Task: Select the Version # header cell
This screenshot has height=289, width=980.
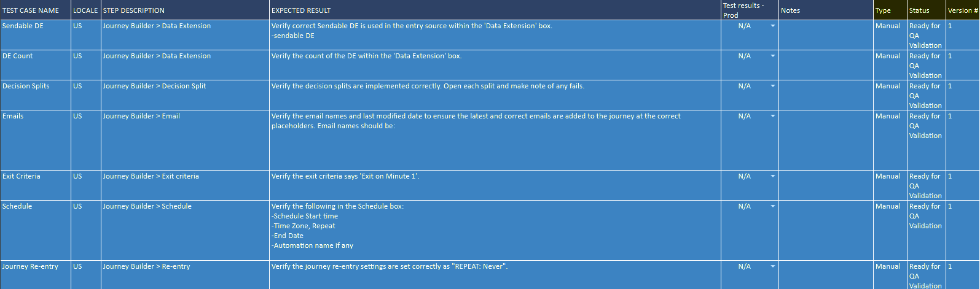Action: [962, 10]
